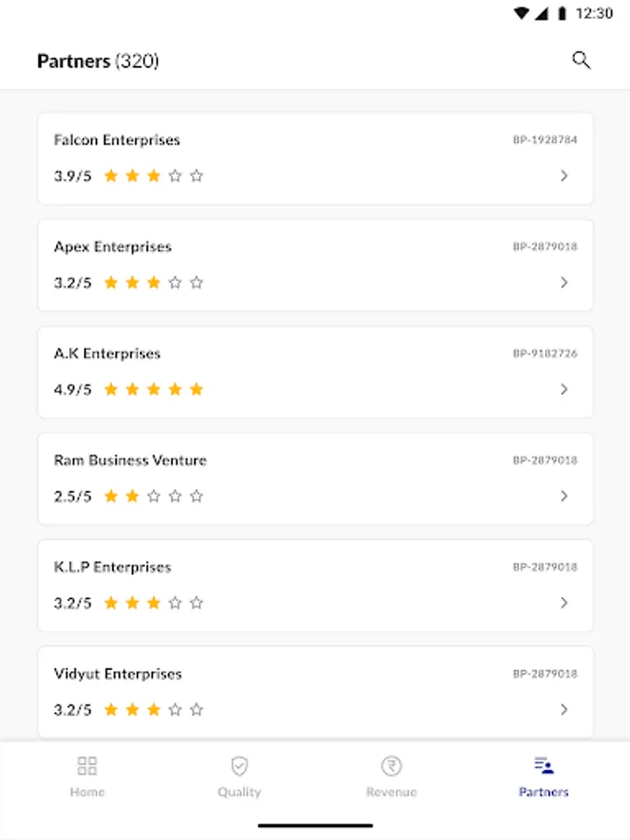
Task: Tap the Partners list icon
Action: (x=543, y=766)
